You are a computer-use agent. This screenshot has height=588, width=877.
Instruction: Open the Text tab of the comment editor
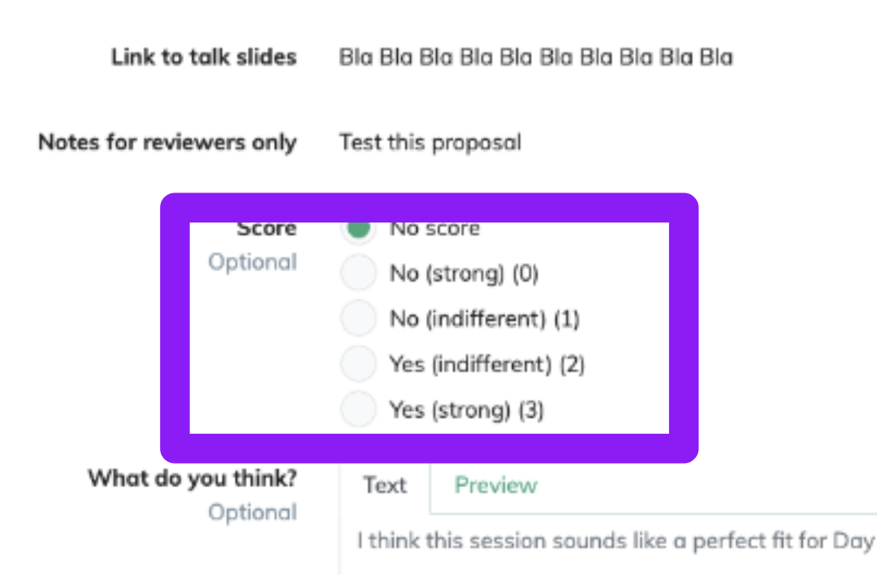(385, 485)
